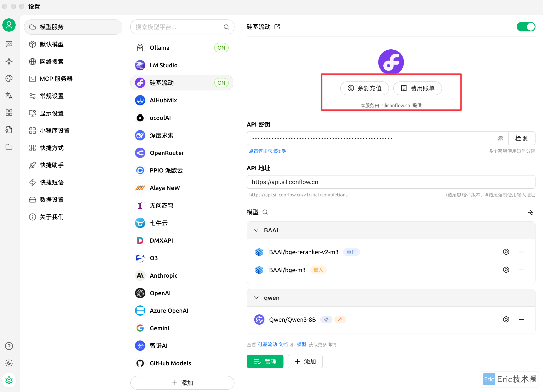543x392 pixels.
Task: Click the ON badge for Ollama
Action: click(x=221, y=48)
